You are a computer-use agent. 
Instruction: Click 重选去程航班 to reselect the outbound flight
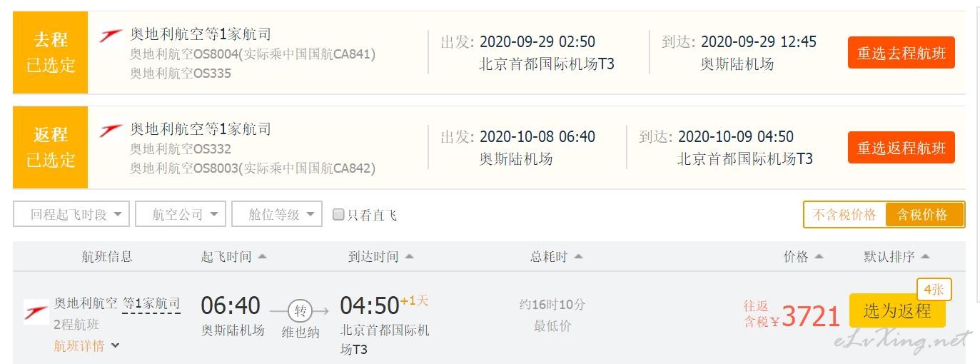click(901, 53)
